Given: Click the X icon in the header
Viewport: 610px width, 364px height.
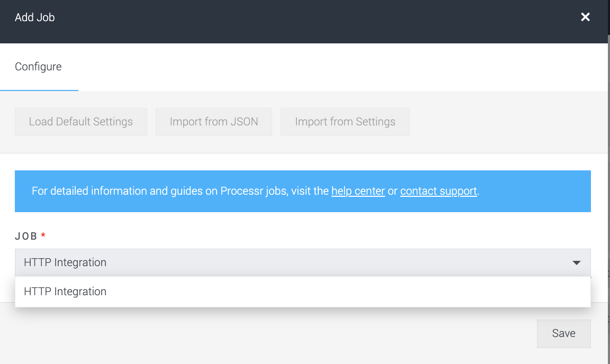Looking at the screenshot, I should [585, 16].
